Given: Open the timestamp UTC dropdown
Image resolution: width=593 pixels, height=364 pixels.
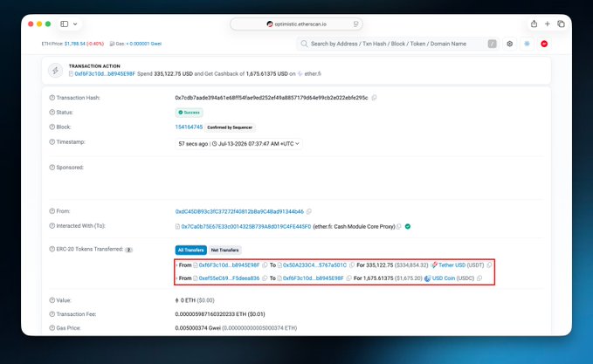Looking at the screenshot, I should [x=238, y=144].
